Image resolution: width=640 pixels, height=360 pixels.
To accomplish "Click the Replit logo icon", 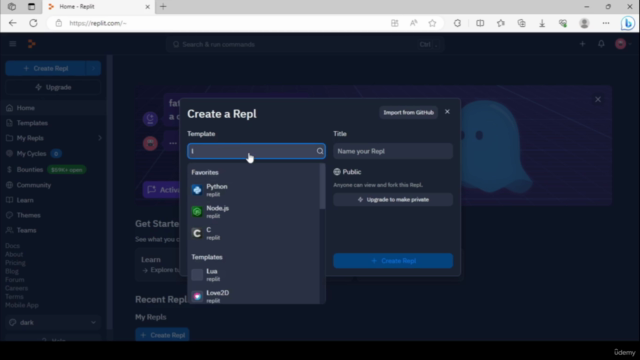I will point(31,44).
